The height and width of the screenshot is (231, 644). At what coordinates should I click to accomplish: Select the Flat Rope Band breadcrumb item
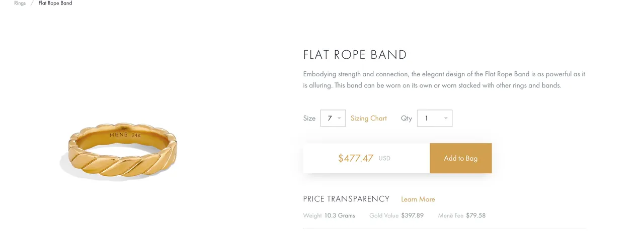click(x=55, y=3)
